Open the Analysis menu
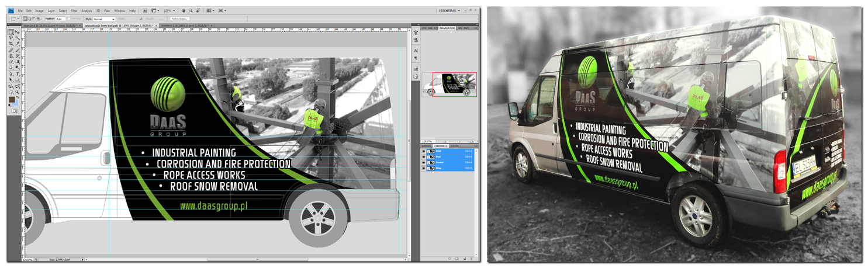Screen dimensions: 868x269 click(x=87, y=11)
